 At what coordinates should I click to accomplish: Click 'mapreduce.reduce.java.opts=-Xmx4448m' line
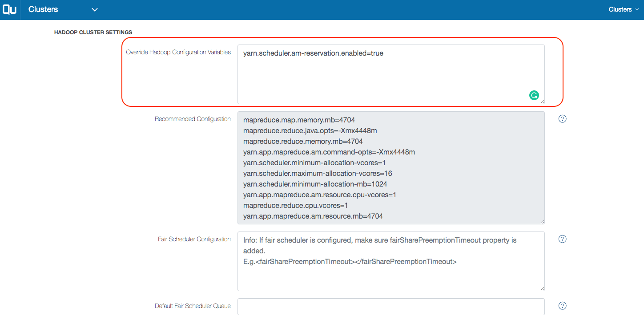coord(310,130)
